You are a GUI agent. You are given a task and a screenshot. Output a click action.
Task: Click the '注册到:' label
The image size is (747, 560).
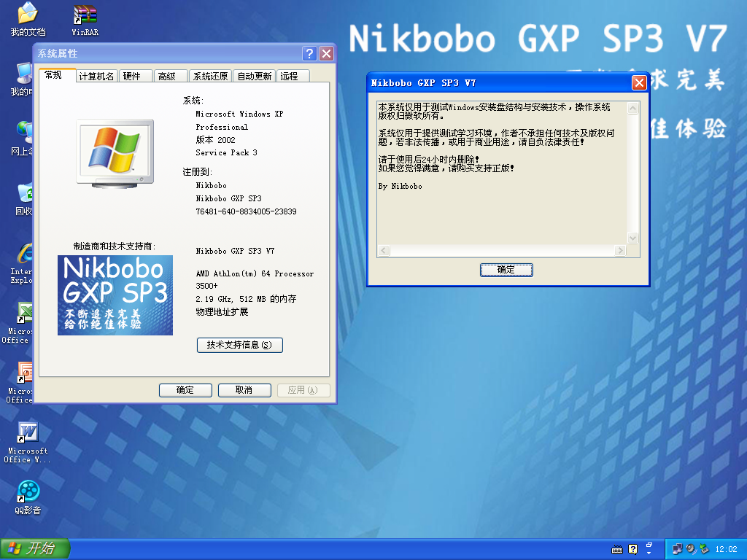coord(197,172)
